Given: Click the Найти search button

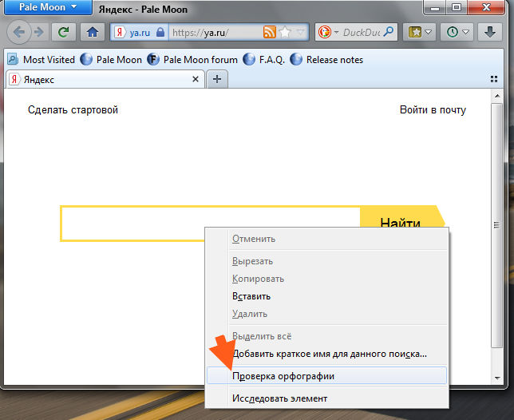Looking at the screenshot, I should [402, 217].
